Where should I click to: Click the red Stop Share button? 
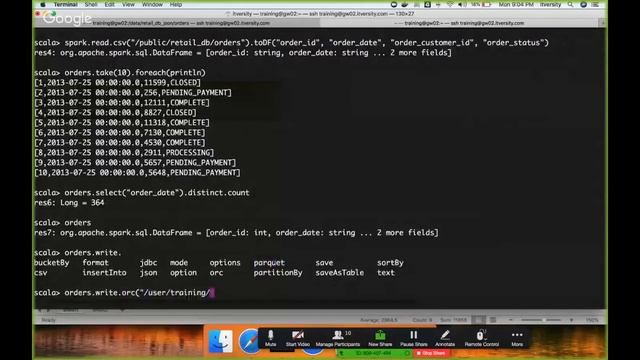[x=431, y=353]
